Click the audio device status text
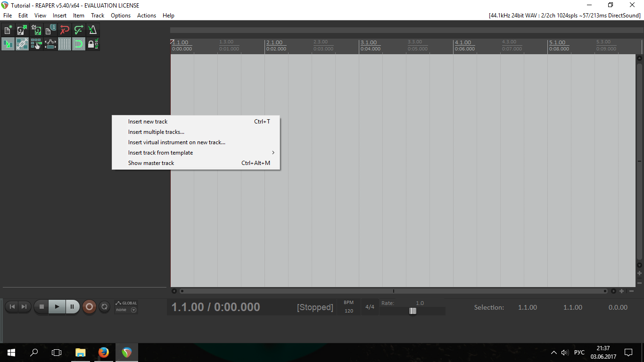The image size is (644, 362). coord(565,16)
